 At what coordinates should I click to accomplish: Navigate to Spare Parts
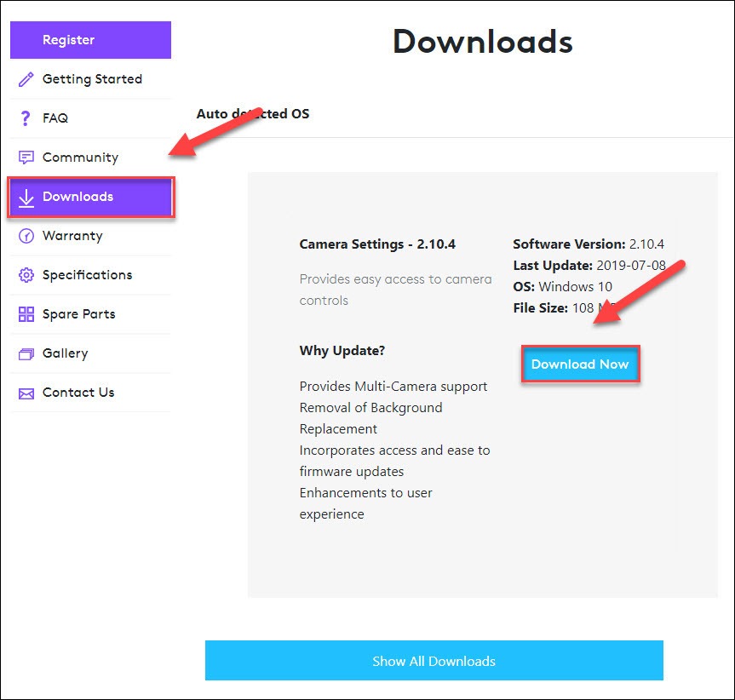tap(78, 314)
